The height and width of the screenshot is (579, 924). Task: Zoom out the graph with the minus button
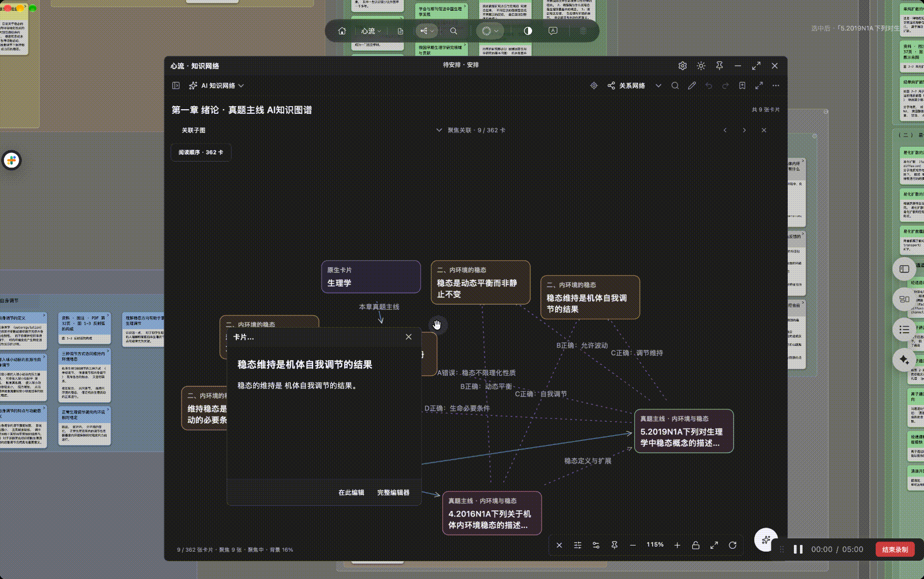(x=633, y=545)
